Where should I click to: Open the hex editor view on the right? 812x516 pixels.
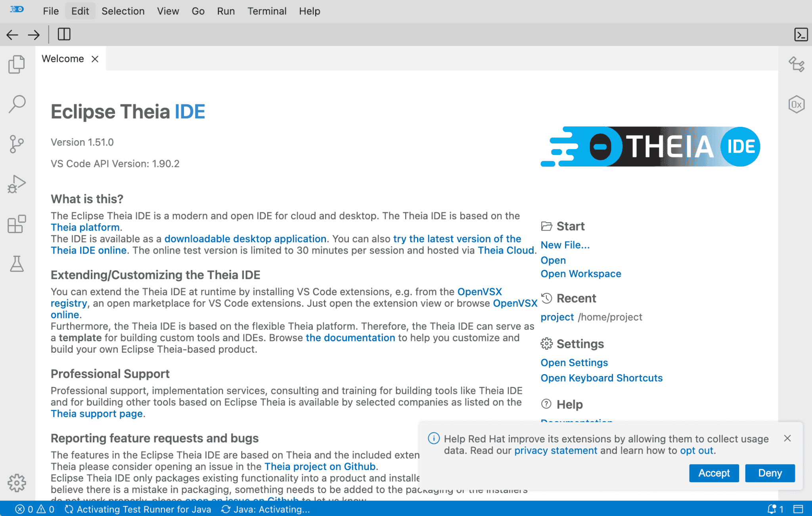coord(796,104)
